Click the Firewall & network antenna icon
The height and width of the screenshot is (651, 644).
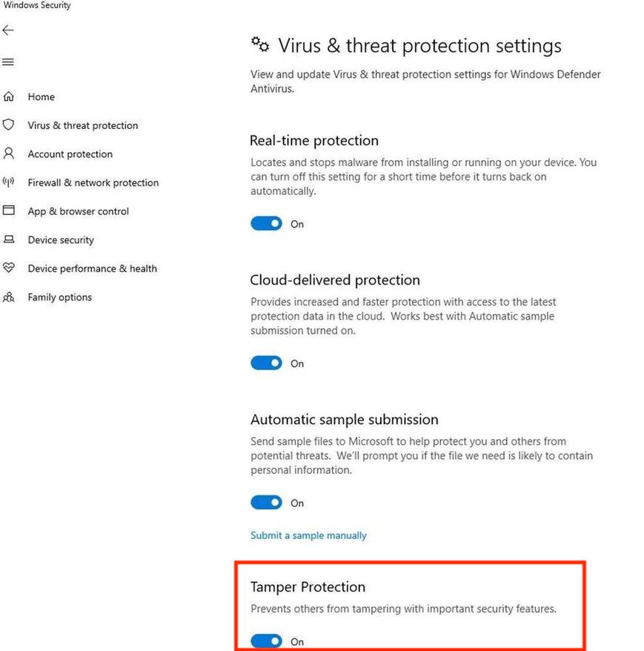(9, 182)
